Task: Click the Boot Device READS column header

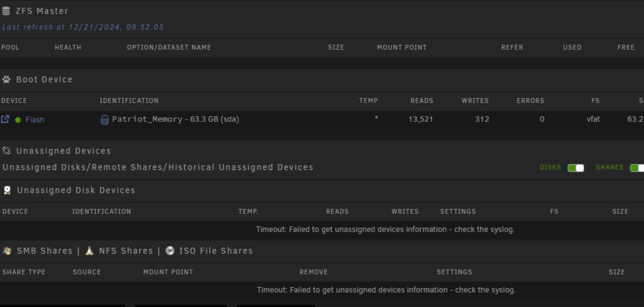Action: (x=422, y=101)
